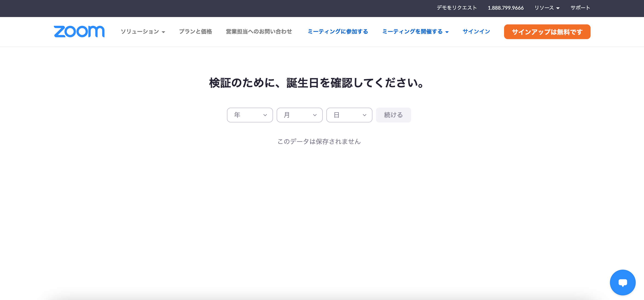The image size is (644, 300).
Task: Click デモをリクエスト in top bar
Action: 456,8
